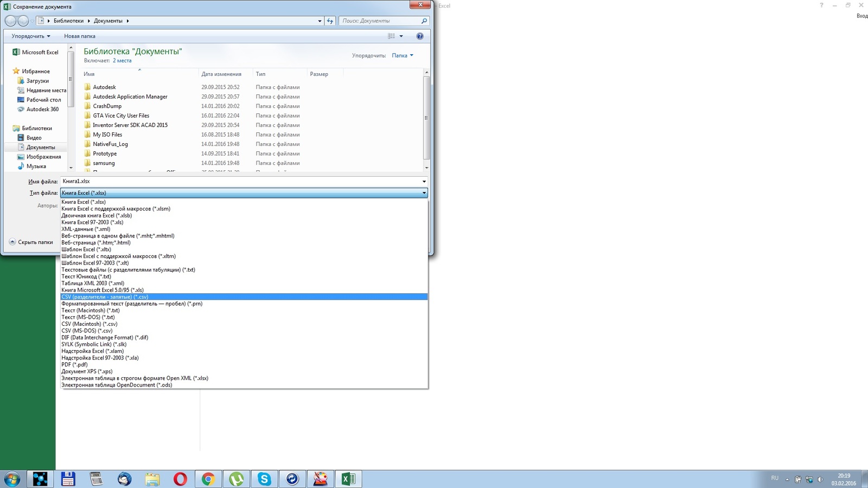Choose Документ XPS (*.xps) format
Image resolution: width=868 pixels, height=488 pixels.
[x=244, y=371]
